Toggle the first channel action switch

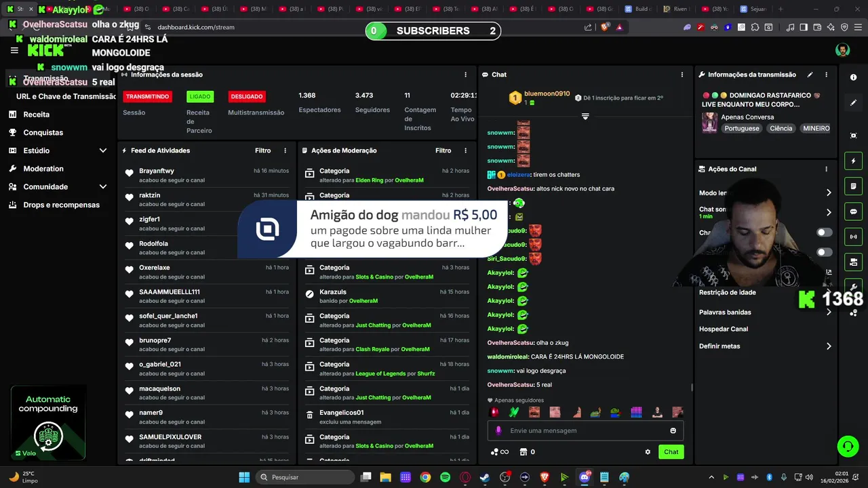point(825,232)
